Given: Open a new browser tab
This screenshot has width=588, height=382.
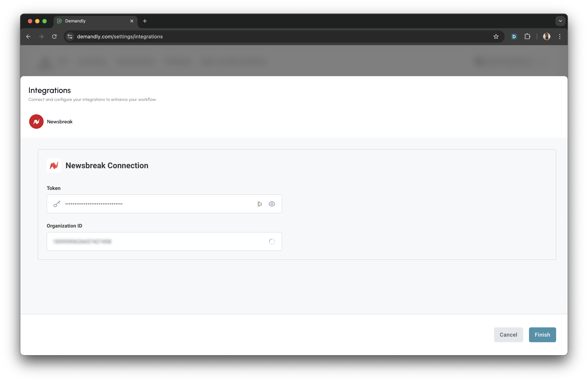Looking at the screenshot, I should (x=145, y=21).
